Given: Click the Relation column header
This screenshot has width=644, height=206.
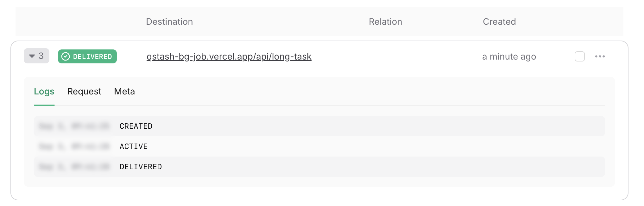Looking at the screenshot, I should pos(385,22).
